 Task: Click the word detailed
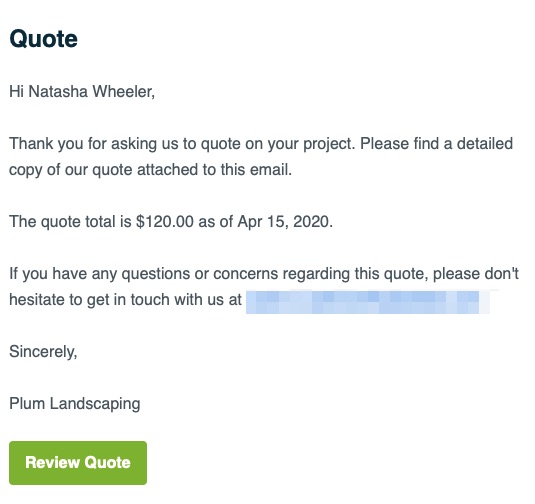(485, 144)
